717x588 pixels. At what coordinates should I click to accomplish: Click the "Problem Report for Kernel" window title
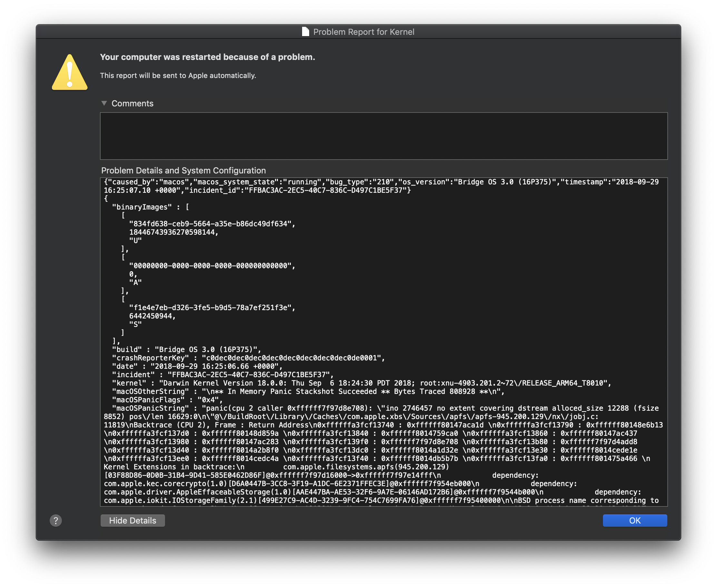[363, 32]
